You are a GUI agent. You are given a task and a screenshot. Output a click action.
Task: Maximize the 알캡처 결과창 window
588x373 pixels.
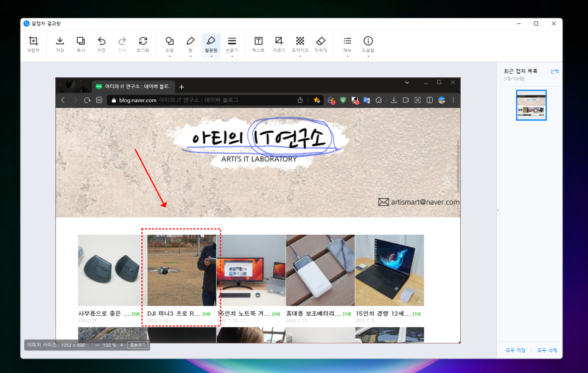tap(536, 23)
